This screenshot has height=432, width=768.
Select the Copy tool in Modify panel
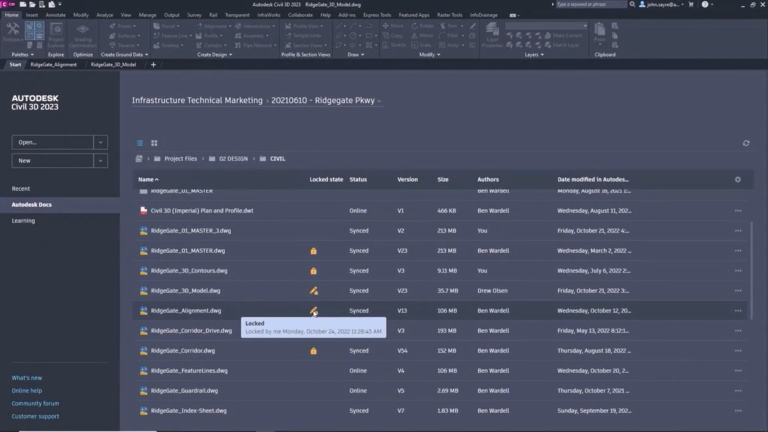393,36
